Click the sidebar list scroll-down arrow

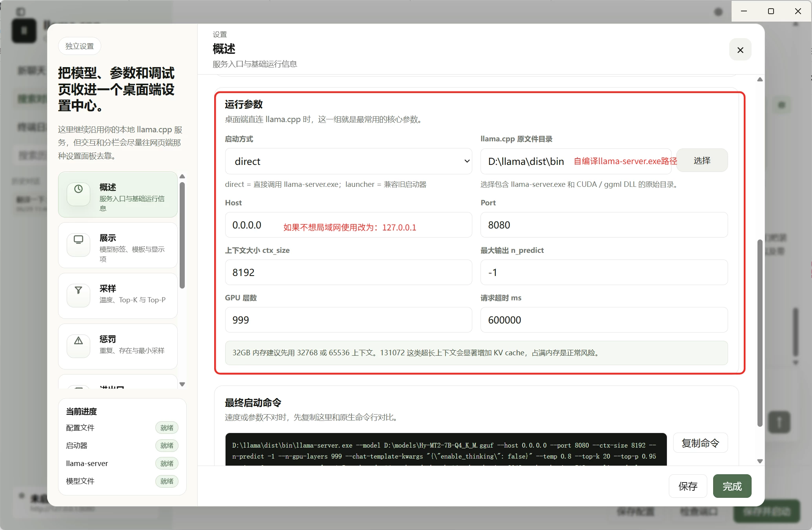coord(182,384)
